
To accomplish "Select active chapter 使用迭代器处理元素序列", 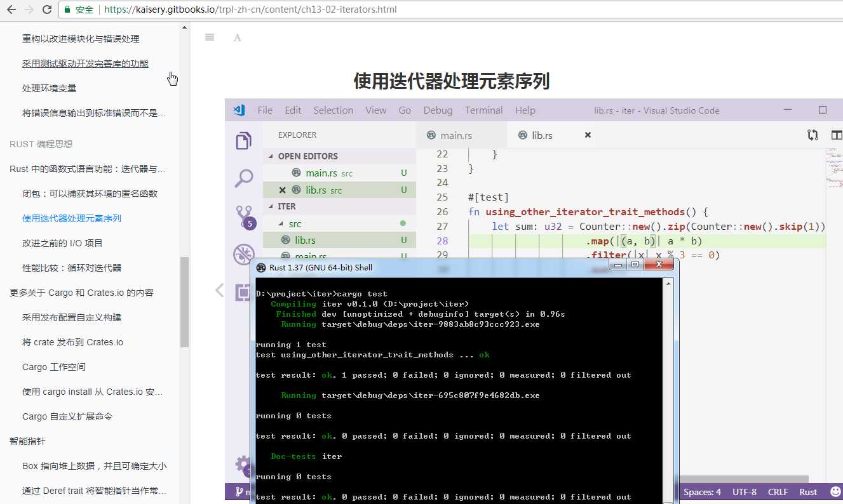I will 72,218.
